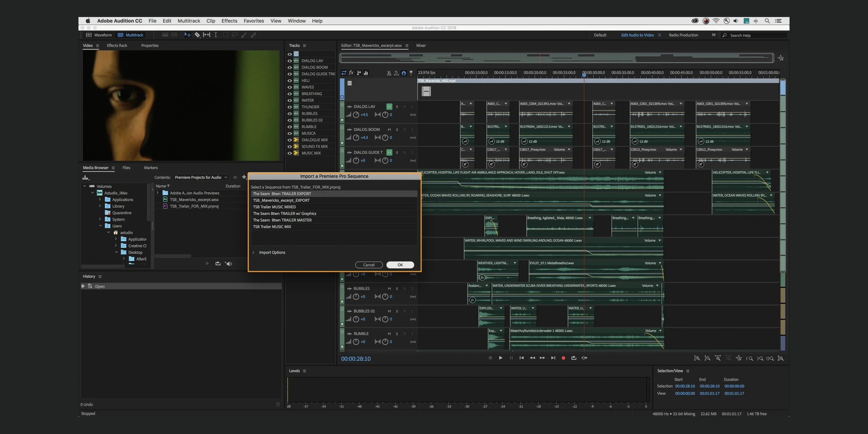Image resolution: width=868 pixels, height=434 pixels.
Task: Click Cancel in the Import dialog
Action: [x=369, y=265]
